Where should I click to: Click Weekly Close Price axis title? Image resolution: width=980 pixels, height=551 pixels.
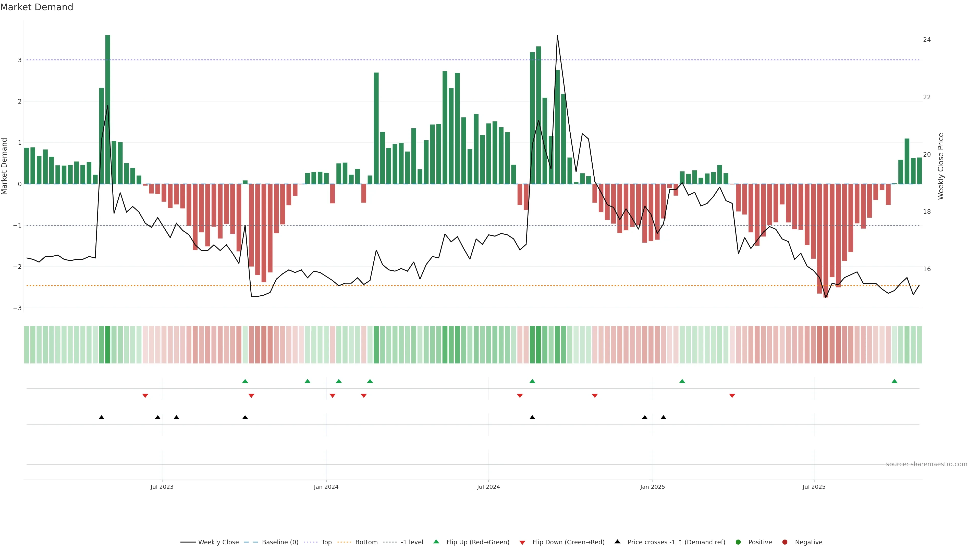941,166
